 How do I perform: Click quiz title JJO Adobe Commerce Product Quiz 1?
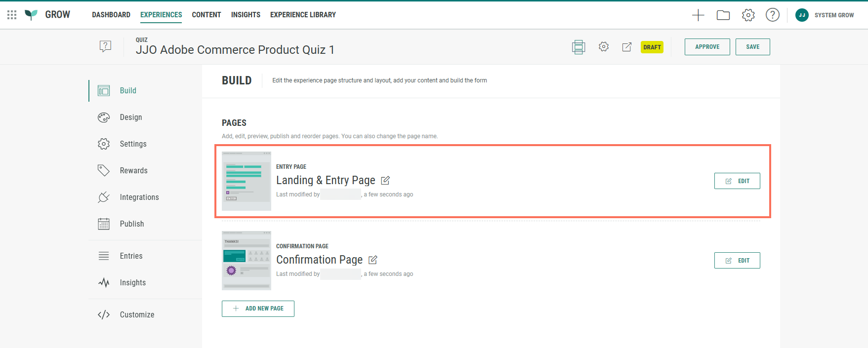pos(235,50)
